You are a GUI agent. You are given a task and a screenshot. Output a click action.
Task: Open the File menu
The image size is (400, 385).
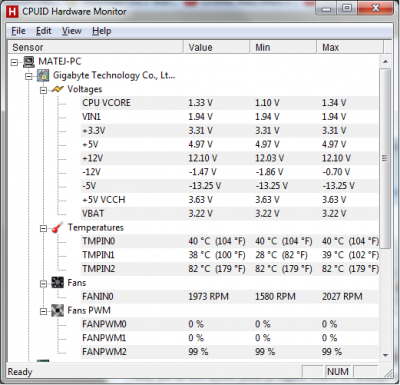pos(18,31)
